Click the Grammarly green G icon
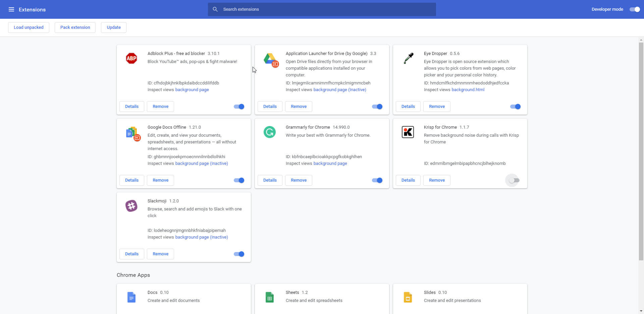644x314 pixels. coord(269,132)
